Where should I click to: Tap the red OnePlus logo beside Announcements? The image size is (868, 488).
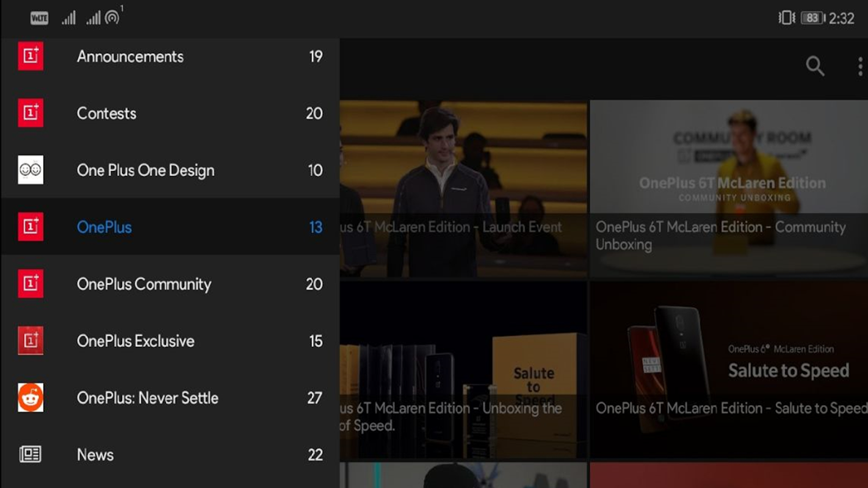point(31,56)
